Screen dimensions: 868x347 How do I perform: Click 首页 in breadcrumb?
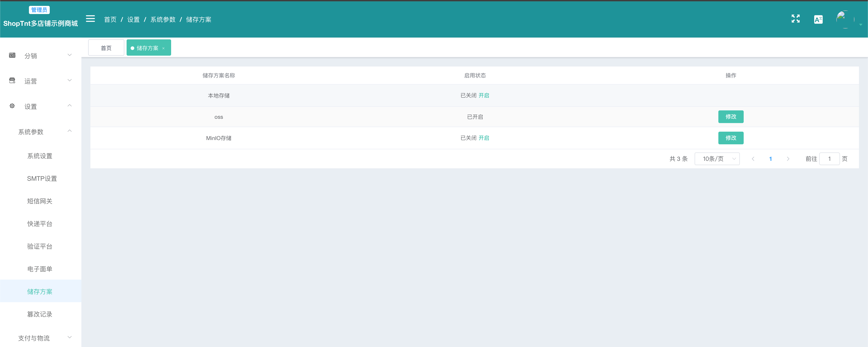pos(110,19)
